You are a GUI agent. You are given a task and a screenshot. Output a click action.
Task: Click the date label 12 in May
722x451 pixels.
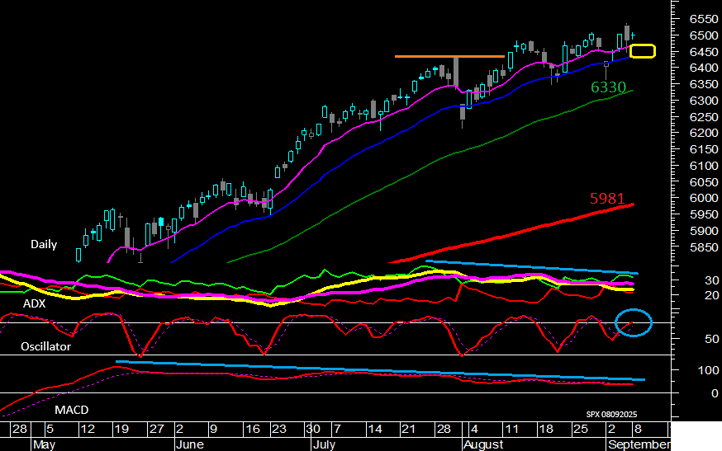87,429
